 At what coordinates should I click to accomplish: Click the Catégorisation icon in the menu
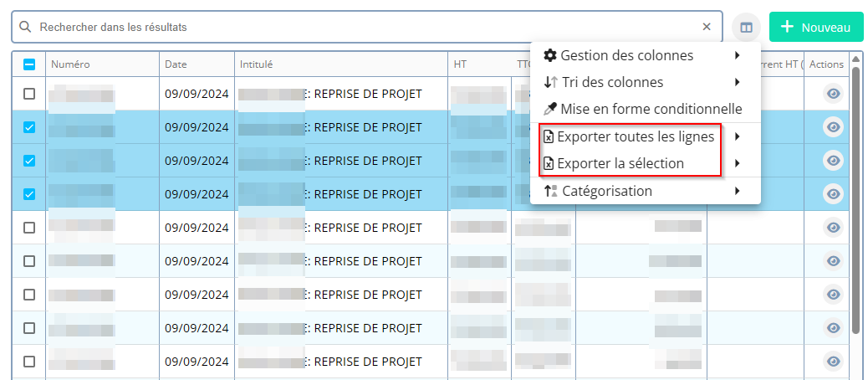[x=549, y=191]
